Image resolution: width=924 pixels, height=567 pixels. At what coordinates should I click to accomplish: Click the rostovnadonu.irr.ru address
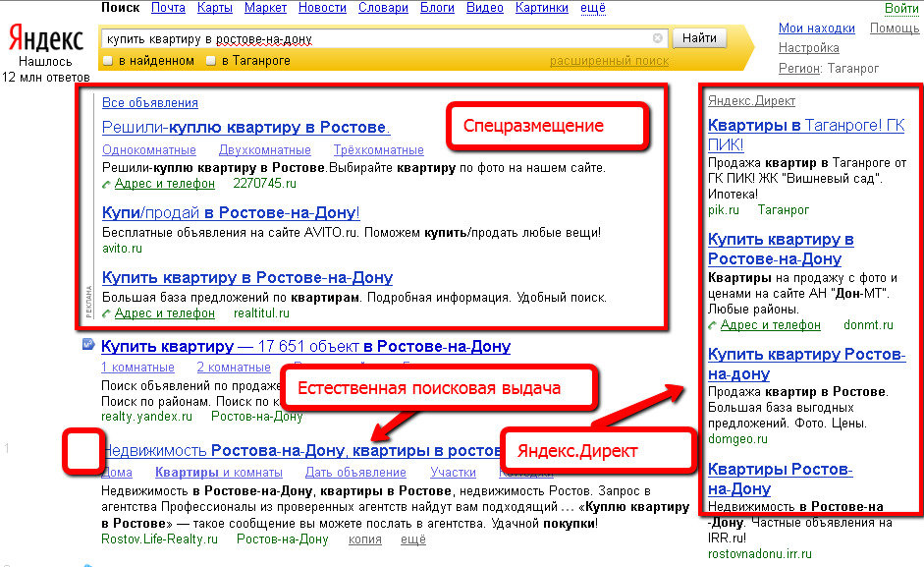point(760,554)
